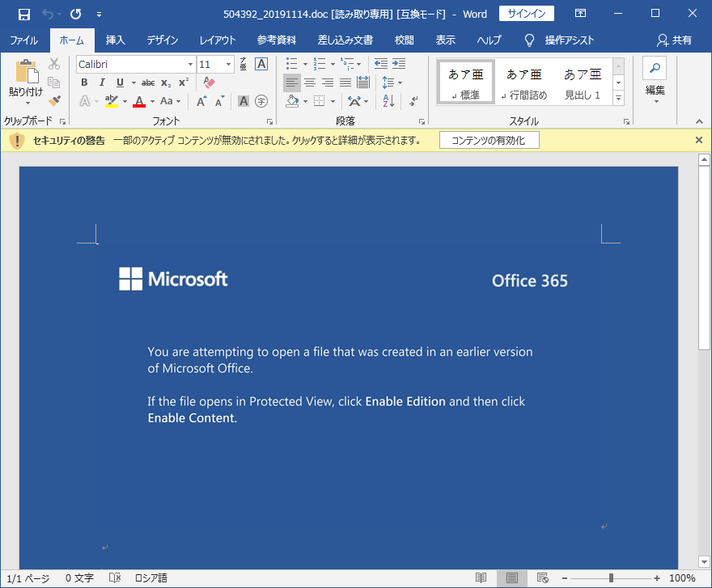Select the Shading paint bucket icon
The image size is (712, 588).
point(294,101)
